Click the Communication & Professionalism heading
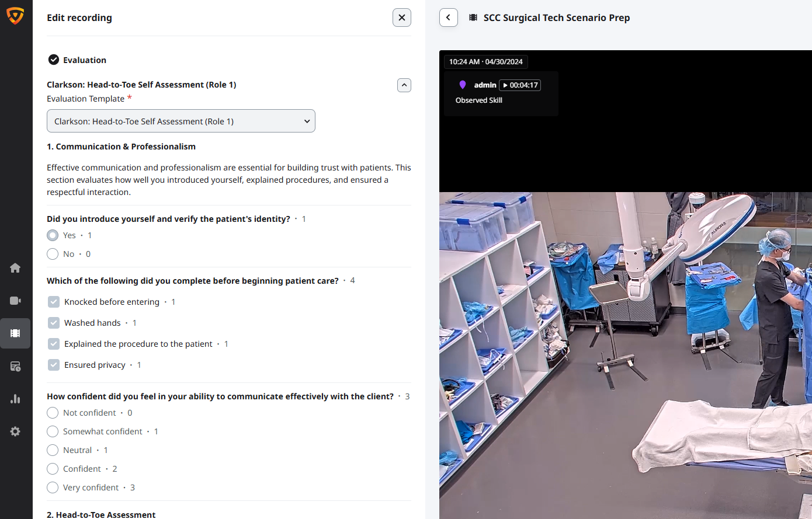 tap(121, 147)
